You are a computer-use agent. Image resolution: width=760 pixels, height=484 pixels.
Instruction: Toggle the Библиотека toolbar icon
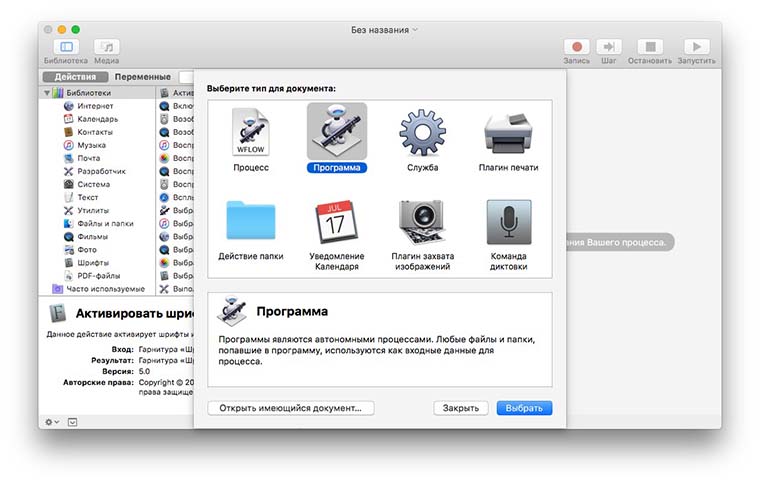pos(66,47)
